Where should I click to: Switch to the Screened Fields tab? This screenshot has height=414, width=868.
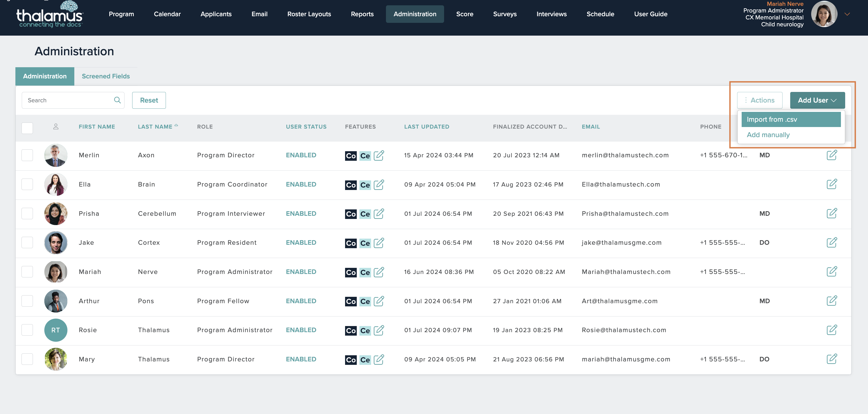click(x=106, y=76)
